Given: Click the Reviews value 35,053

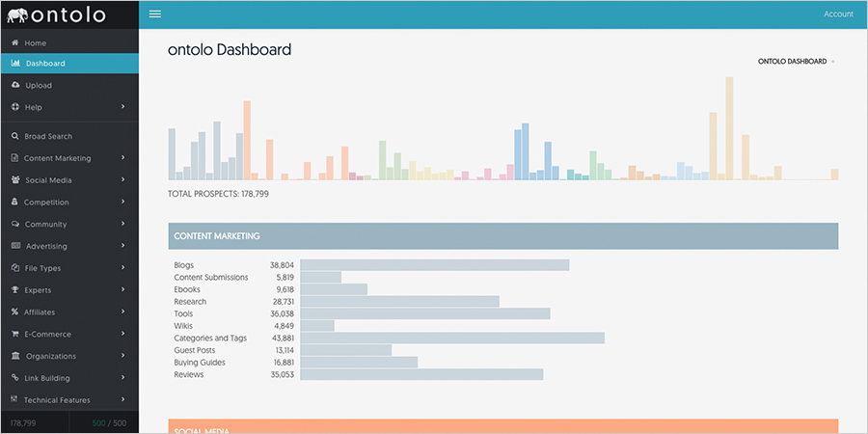Looking at the screenshot, I should (283, 375).
